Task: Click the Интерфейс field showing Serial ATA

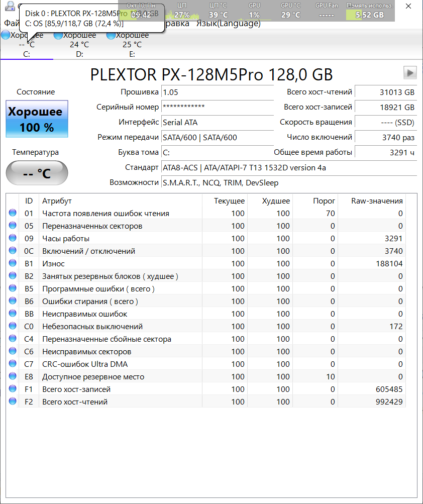Action: point(218,123)
